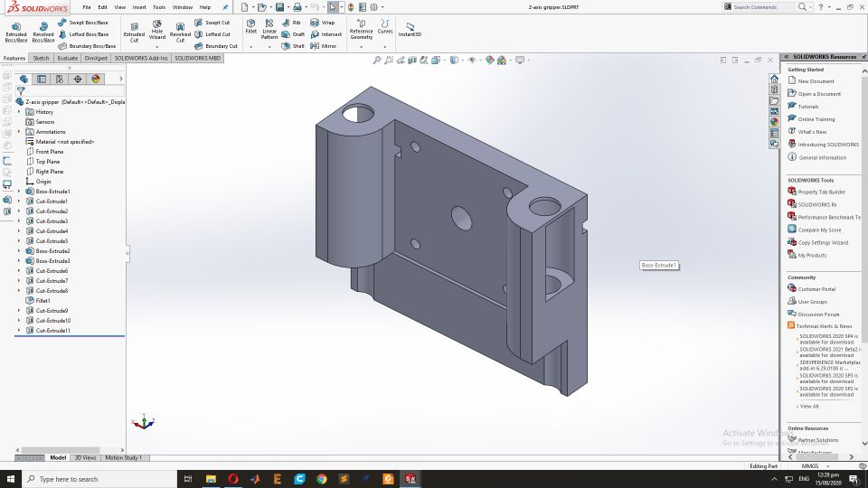This screenshot has width=868, height=488.
Task: Select the Draft tool
Action: coord(293,34)
